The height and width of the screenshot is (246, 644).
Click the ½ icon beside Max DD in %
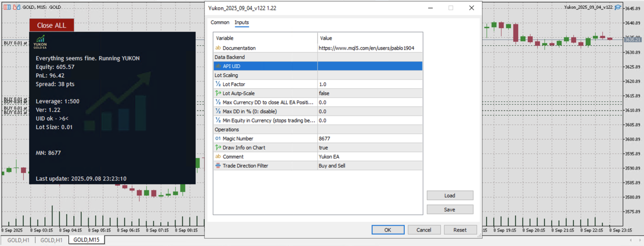coord(218,111)
